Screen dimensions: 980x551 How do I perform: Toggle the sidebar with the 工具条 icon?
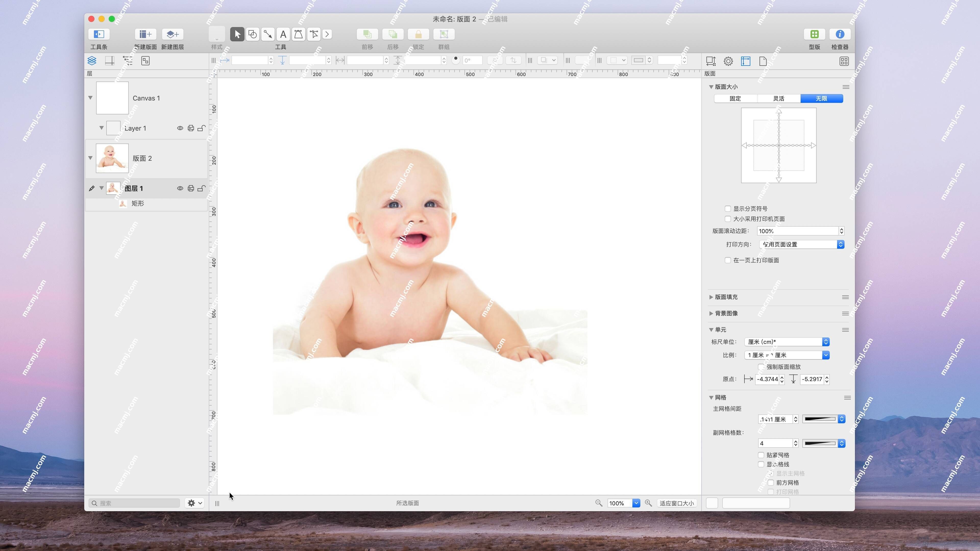click(99, 34)
